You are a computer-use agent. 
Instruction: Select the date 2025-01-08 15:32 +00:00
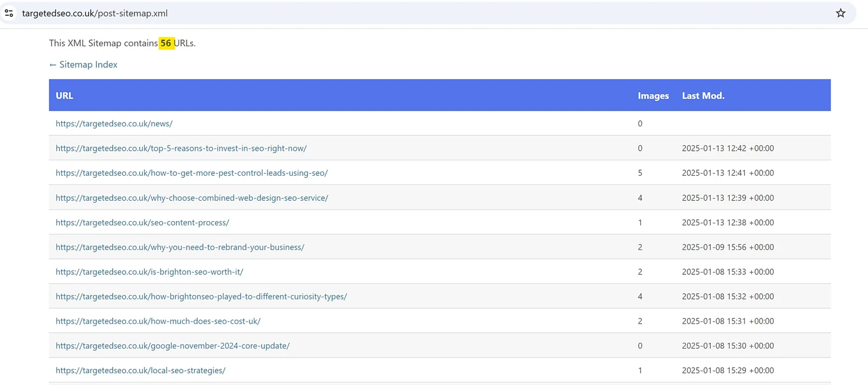(x=728, y=296)
